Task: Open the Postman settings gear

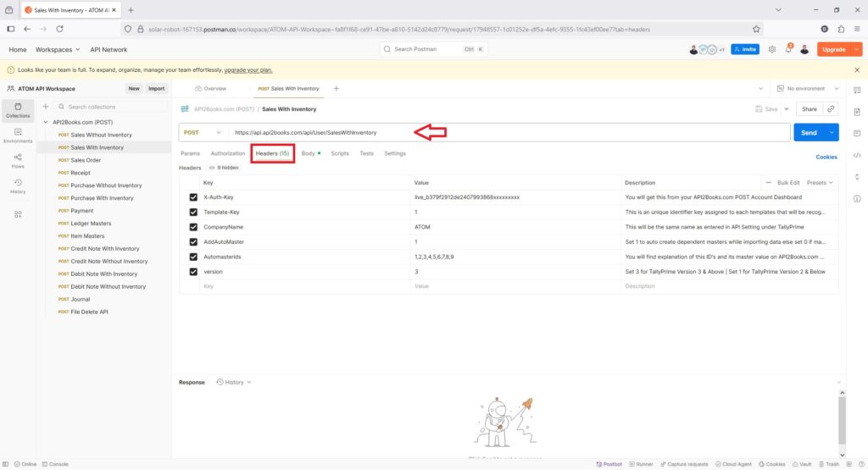Action: [771, 49]
